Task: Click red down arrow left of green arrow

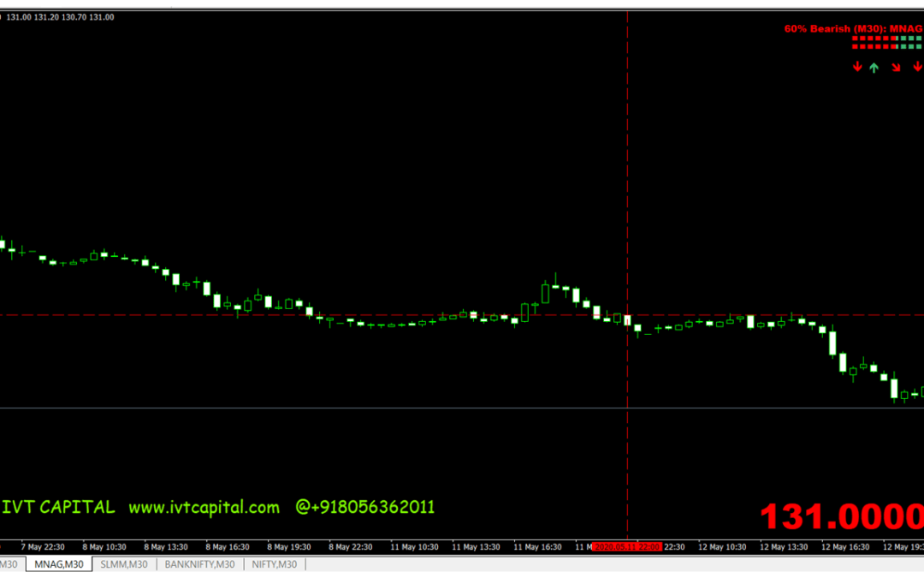Action: tap(857, 68)
